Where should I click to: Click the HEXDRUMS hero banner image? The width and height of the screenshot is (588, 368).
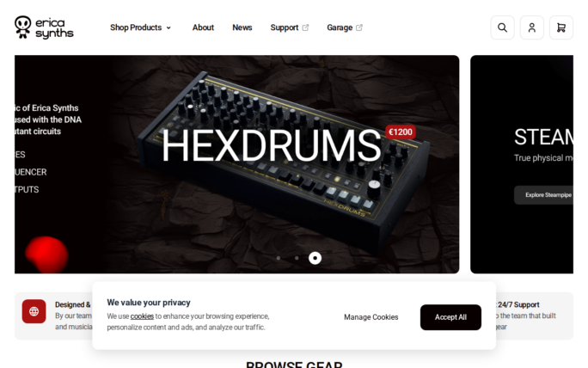236,164
